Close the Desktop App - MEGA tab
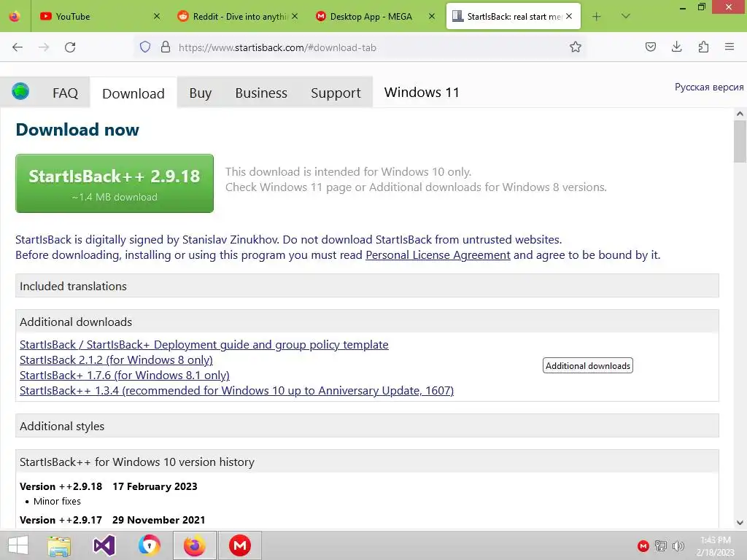This screenshot has width=747, height=560. 432,16
